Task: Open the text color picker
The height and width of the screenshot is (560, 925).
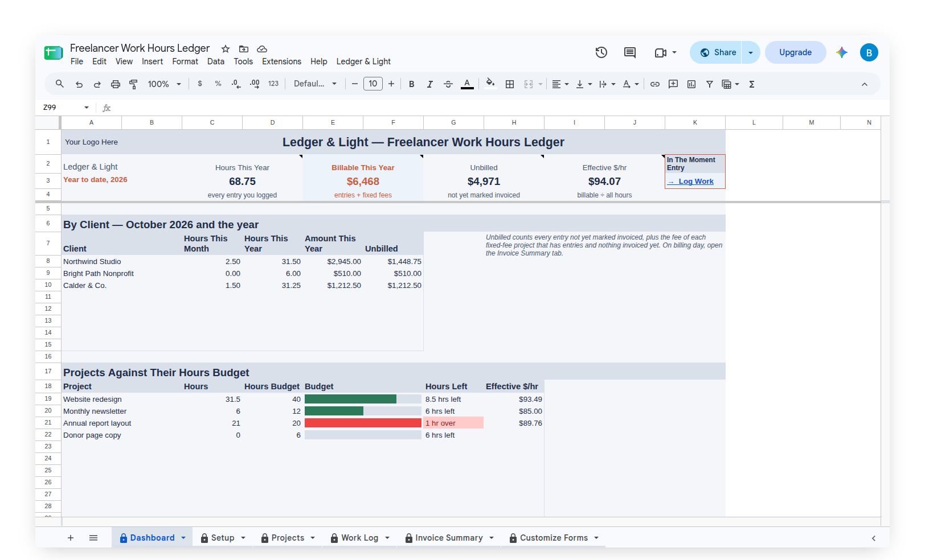Action: pos(467,84)
